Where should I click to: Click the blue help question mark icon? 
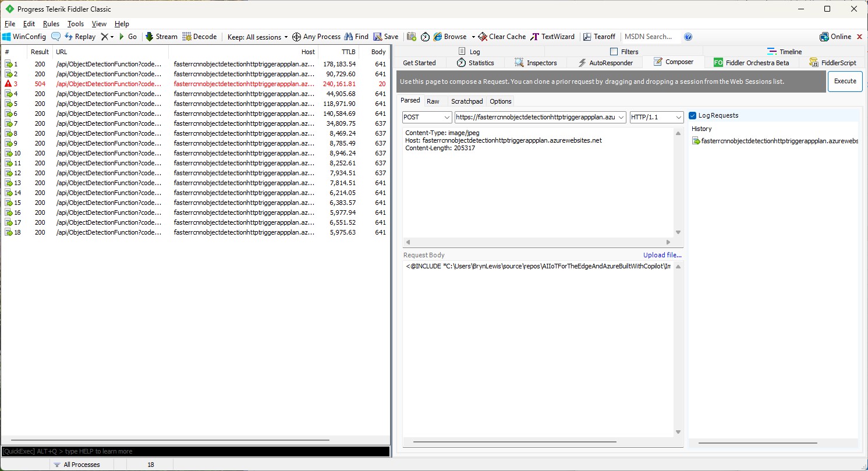[x=688, y=37]
